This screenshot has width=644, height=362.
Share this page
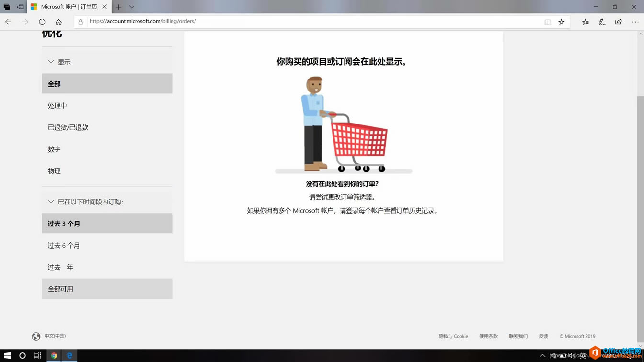coord(619,22)
